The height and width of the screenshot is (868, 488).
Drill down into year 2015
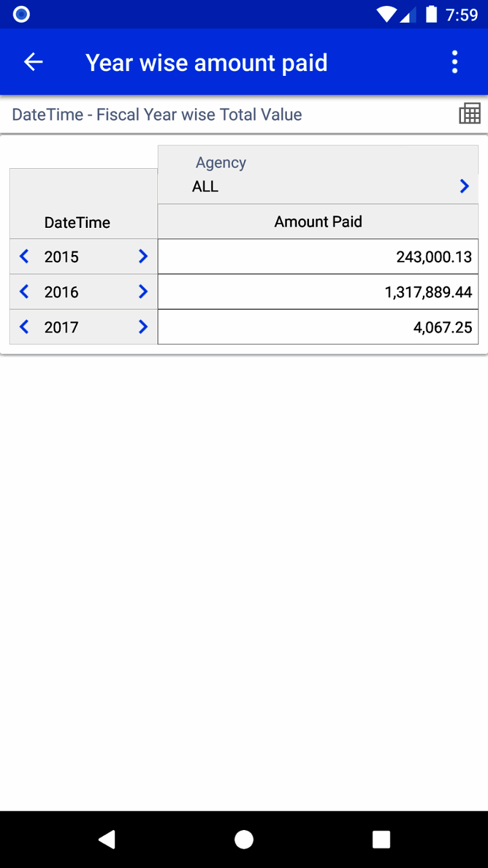pos(143,256)
